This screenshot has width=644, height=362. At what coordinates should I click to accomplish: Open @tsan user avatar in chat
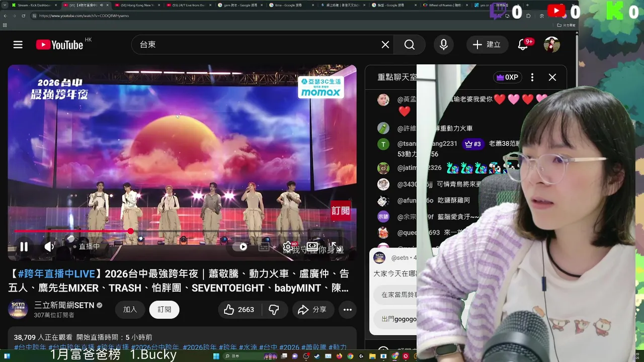coord(383,144)
